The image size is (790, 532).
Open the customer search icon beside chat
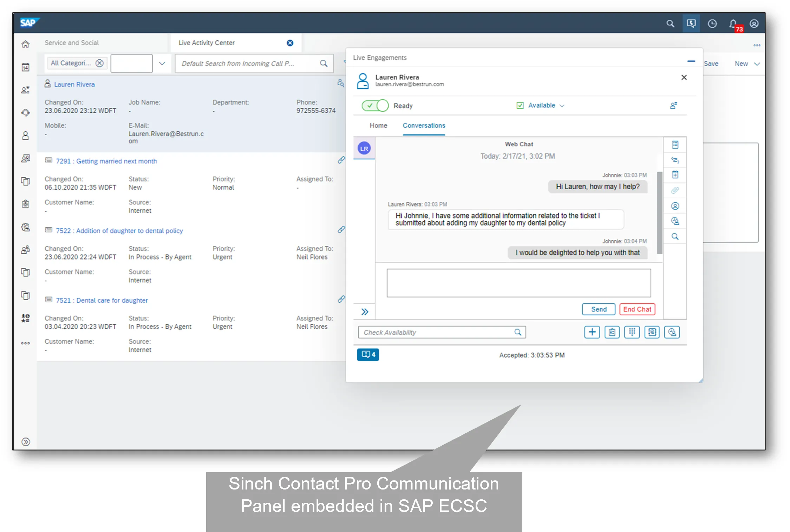(675, 221)
